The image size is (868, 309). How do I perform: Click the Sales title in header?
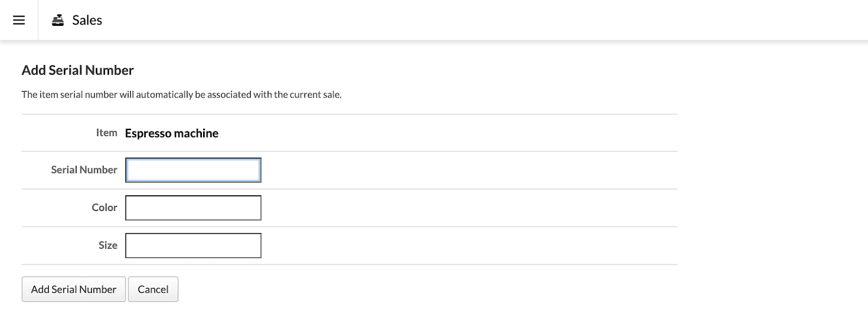[87, 20]
